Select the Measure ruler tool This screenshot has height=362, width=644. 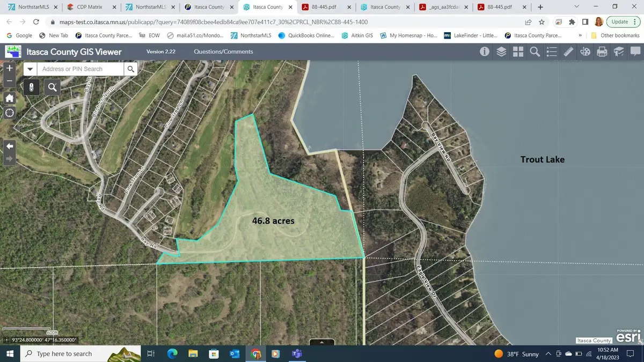click(568, 51)
